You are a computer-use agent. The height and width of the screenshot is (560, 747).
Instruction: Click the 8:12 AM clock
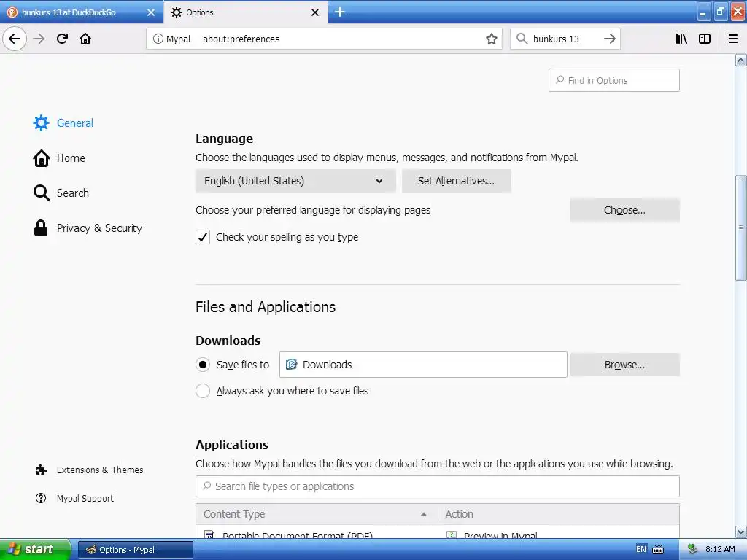click(x=720, y=550)
